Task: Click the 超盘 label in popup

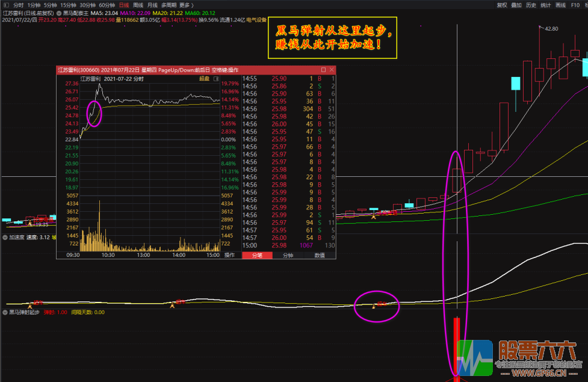Action: [x=204, y=79]
